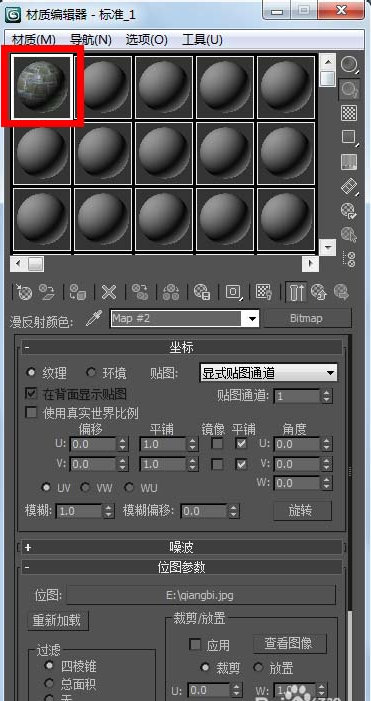Select the 总面积 filter radio
The height and width of the screenshot is (701, 371).
pos(49,683)
